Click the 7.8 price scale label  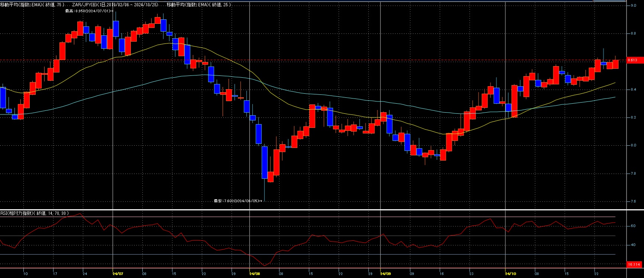click(633, 174)
